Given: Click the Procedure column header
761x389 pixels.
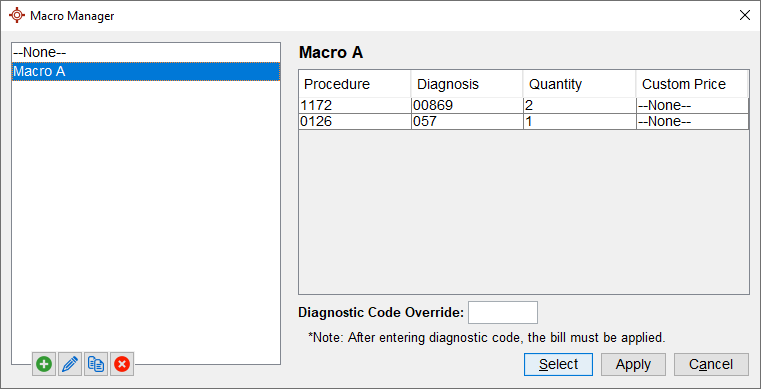Looking at the screenshot, I should (355, 84).
